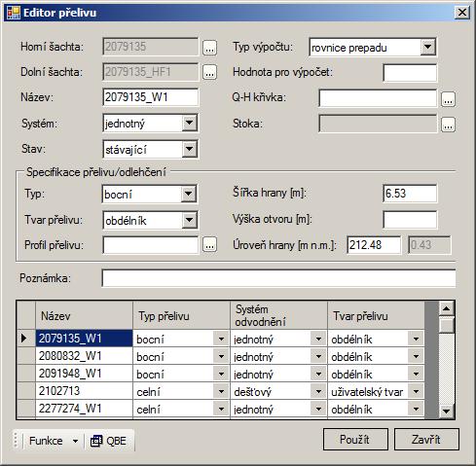This screenshot has height=466, width=476.
Task: Click the Hodnota pro výpočet input field
Action: pyautogui.click(x=410, y=73)
